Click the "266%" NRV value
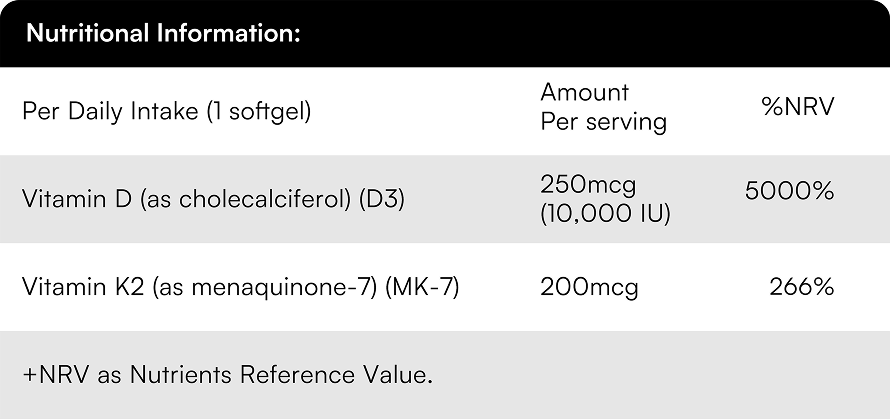890x419 pixels. pyautogui.click(x=801, y=287)
